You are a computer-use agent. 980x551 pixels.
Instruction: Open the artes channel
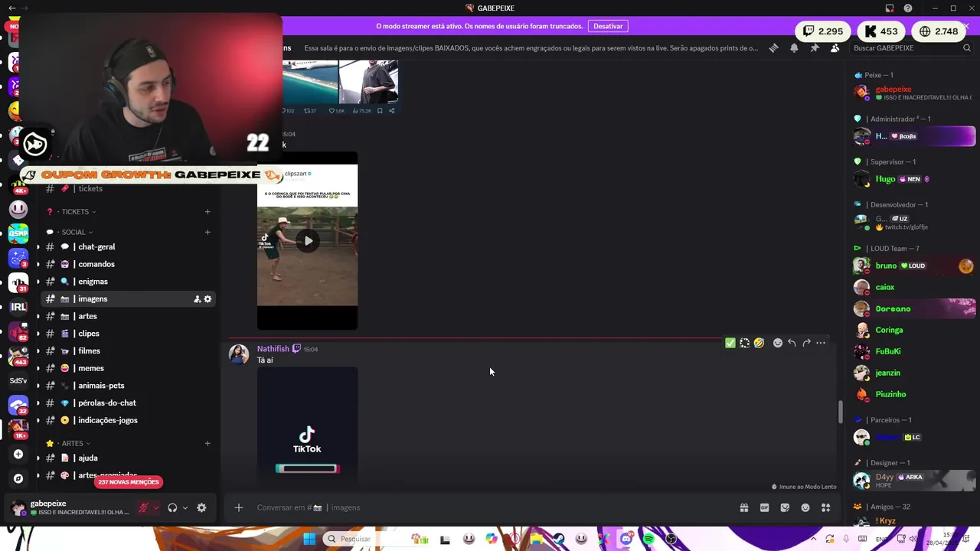click(x=128, y=316)
